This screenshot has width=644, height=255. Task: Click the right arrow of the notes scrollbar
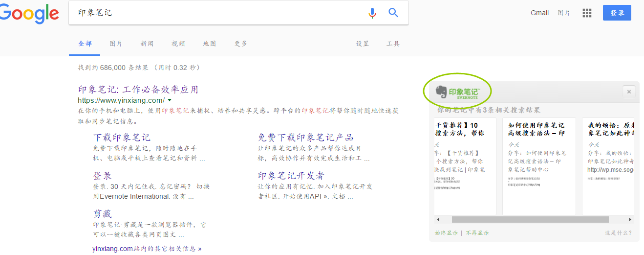[x=630, y=220]
